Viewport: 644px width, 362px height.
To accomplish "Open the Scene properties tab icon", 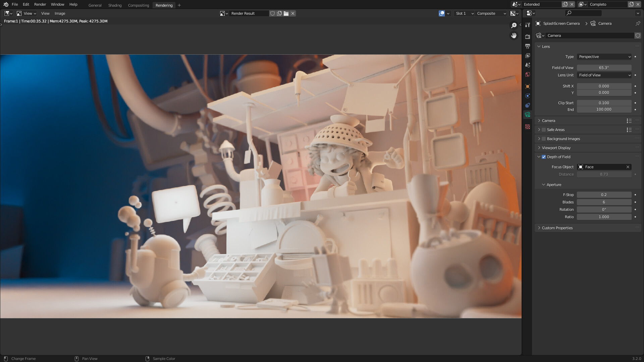I will tap(528, 65).
